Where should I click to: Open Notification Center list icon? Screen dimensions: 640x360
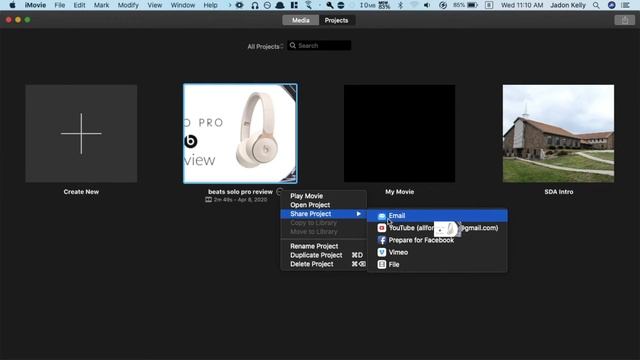pos(625,5)
